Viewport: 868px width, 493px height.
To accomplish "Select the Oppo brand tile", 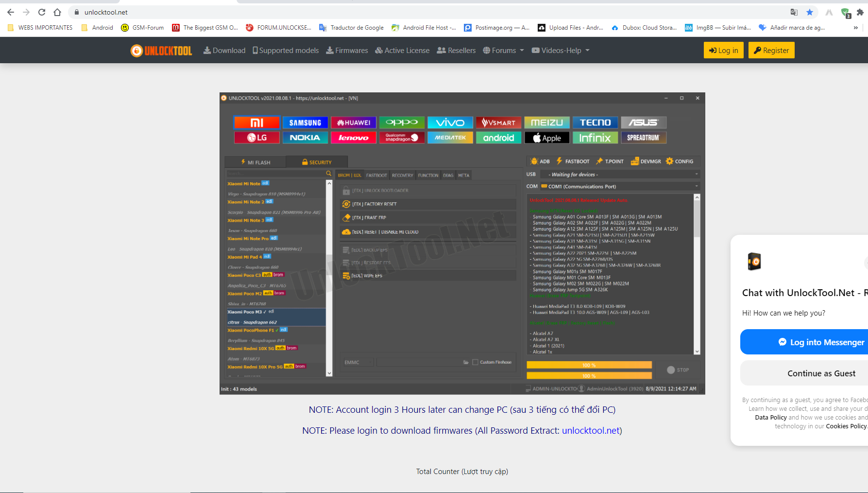I will point(402,123).
